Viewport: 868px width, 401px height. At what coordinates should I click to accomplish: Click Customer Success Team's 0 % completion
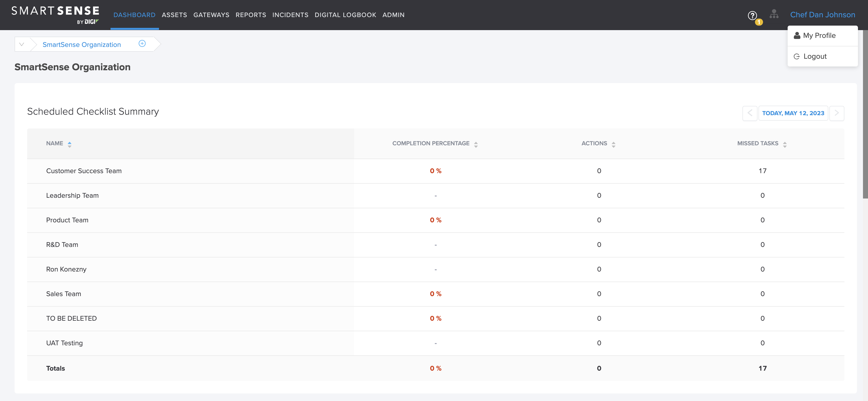coord(435,171)
